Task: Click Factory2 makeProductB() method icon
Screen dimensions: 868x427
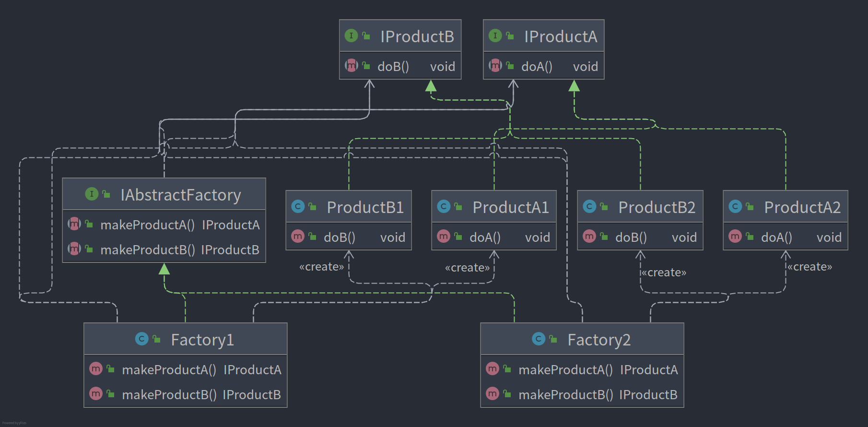Action: [x=493, y=393]
